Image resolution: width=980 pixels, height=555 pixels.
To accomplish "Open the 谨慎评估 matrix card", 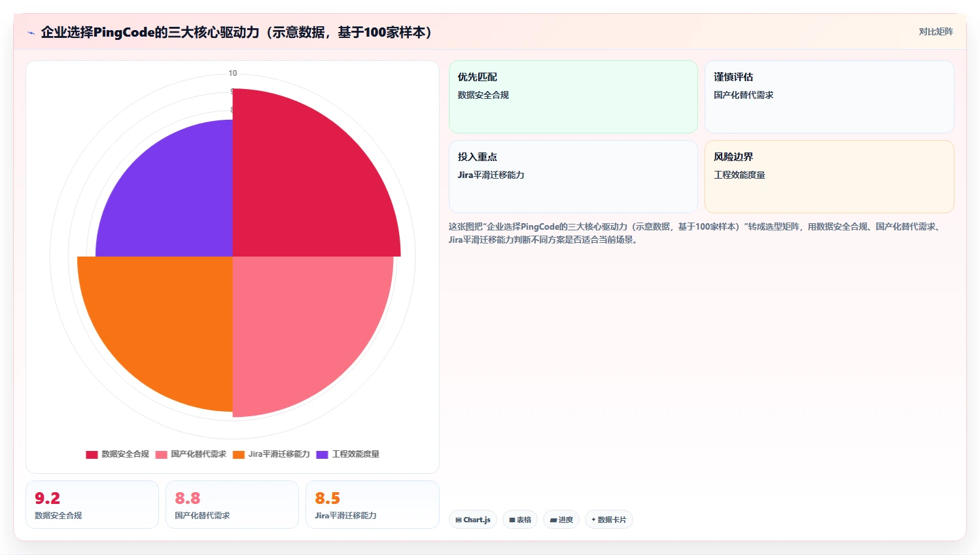I will tap(829, 97).
